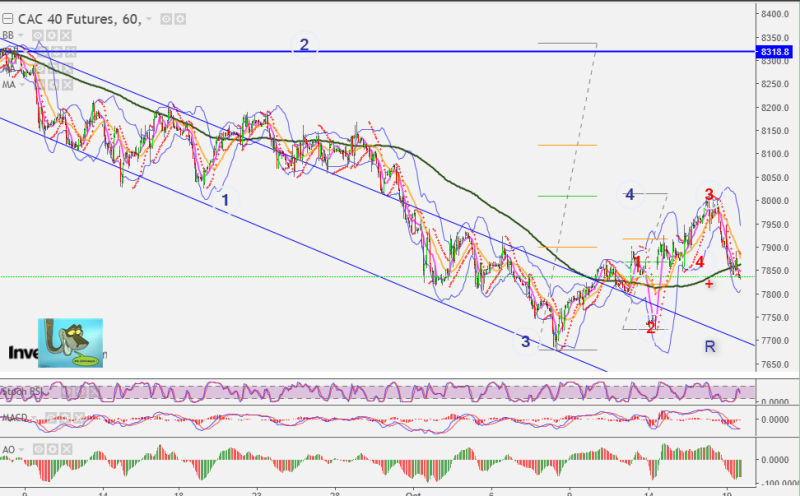Click the 8000.0 price axis label
Viewport: 800px width, 496px height.
776,201
